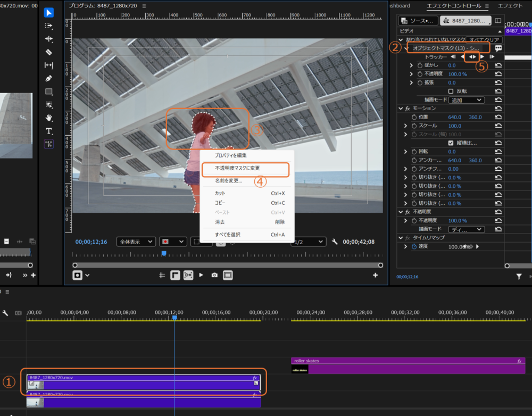Select the Slip tool
532x416 pixels.
(49, 65)
